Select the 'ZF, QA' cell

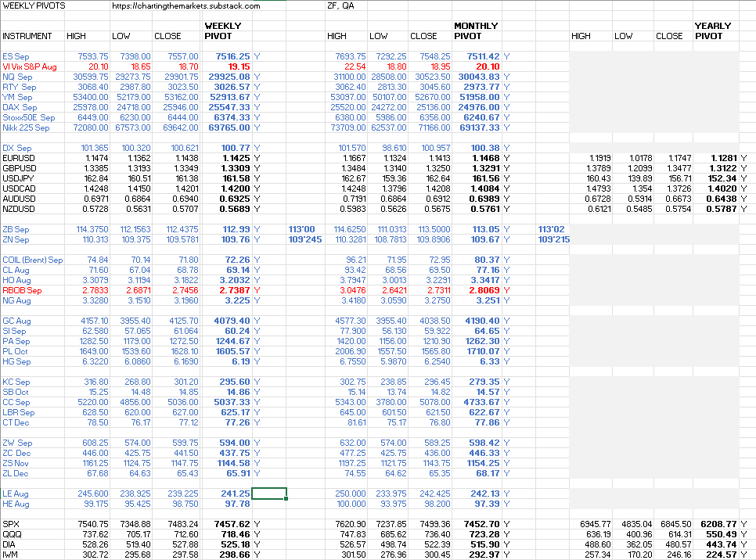(x=340, y=5)
